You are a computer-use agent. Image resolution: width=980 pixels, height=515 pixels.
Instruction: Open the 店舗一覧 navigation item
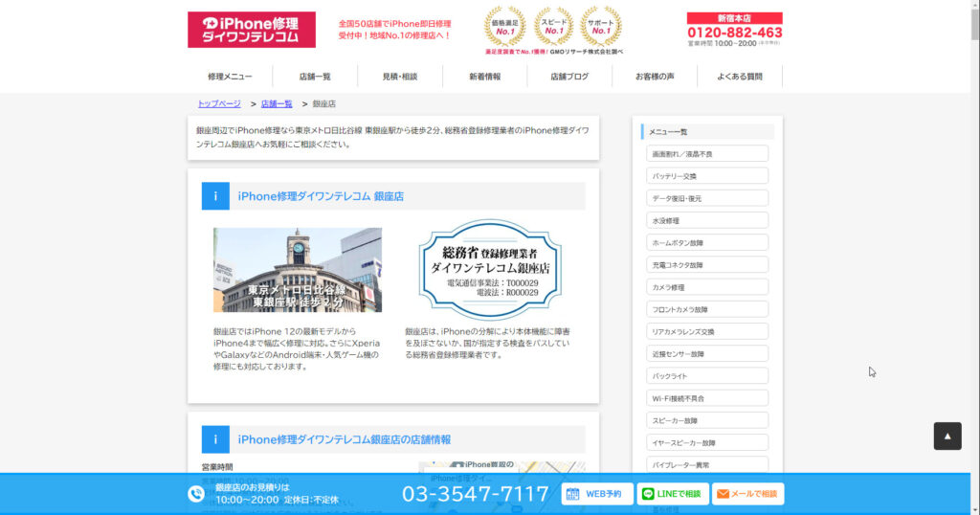click(315, 77)
